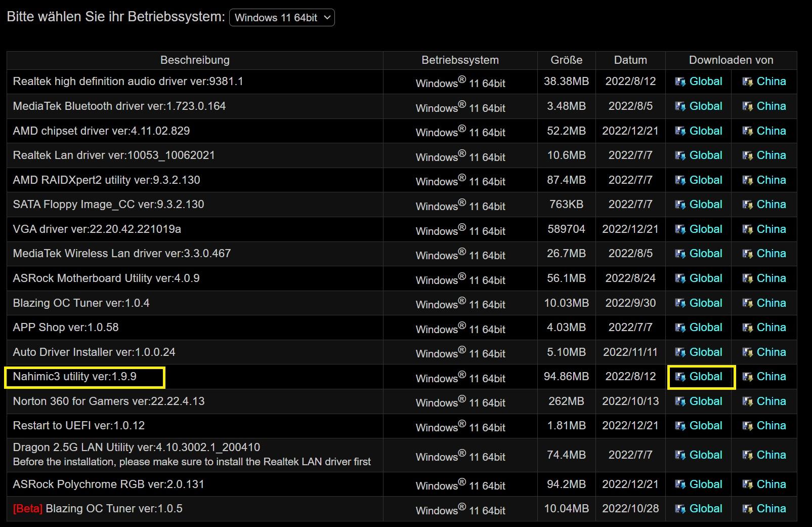Click the red '[Beta]' label

pos(28,509)
